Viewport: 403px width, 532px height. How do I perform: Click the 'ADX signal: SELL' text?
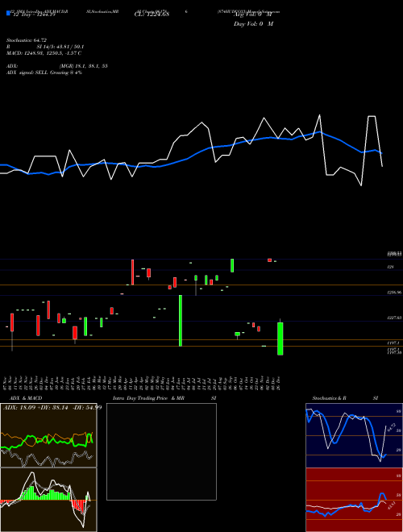(27, 73)
